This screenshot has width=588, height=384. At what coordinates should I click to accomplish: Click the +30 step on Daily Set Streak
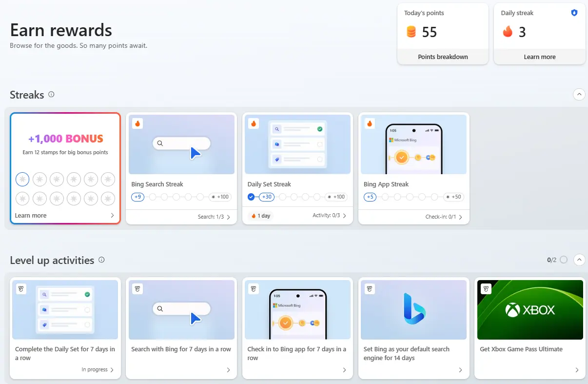(x=266, y=197)
